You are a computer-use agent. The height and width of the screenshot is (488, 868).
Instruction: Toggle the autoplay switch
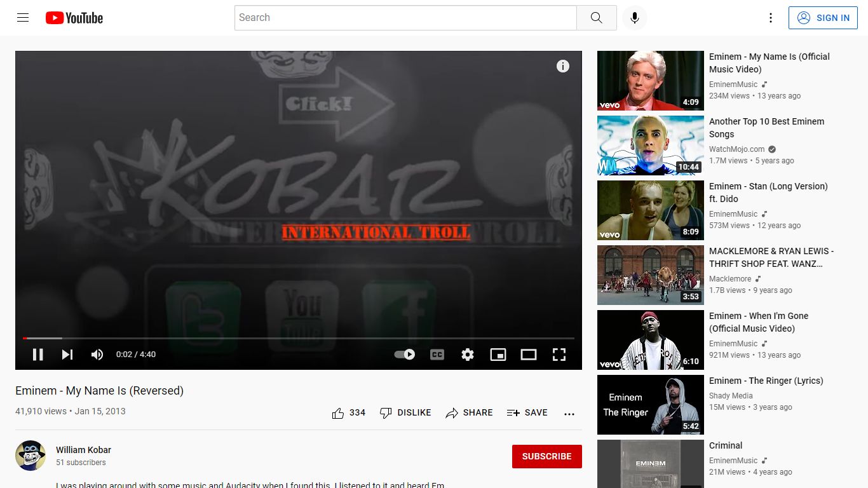click(x=405, y=355)
